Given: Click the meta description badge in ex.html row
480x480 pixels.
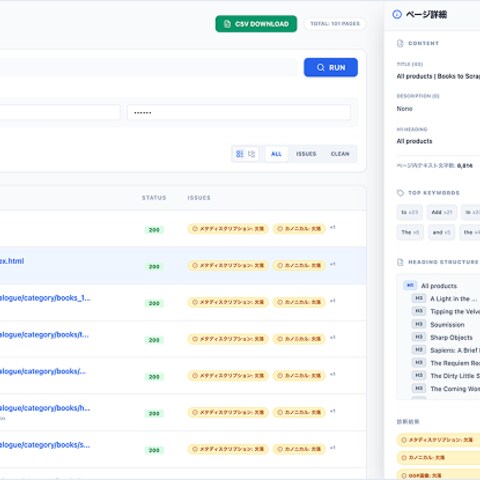Looking at the screenshot, I should 228,265.
